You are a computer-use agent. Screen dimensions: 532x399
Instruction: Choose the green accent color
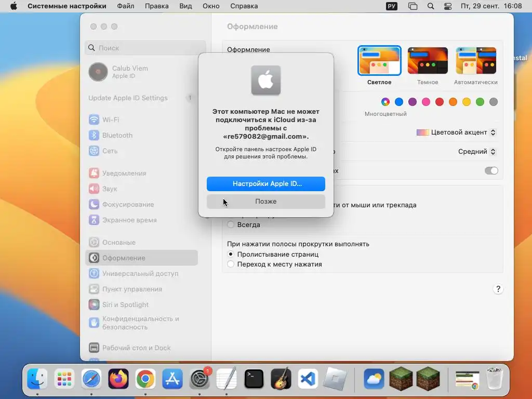point(480,102)
